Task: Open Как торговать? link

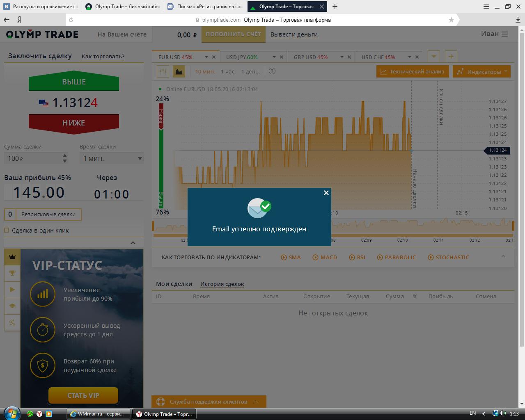Action: click(x=103, y=57)
